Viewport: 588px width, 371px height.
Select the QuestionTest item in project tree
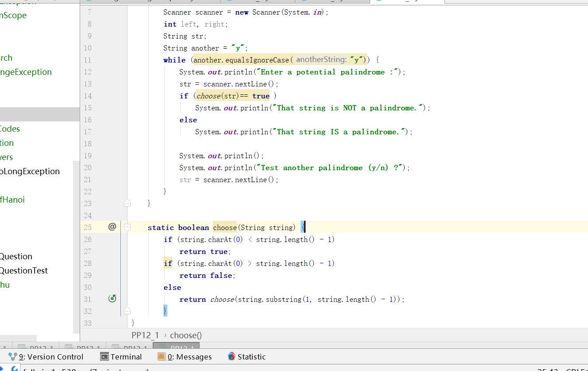pyautogui.click(x=24, y=270)
